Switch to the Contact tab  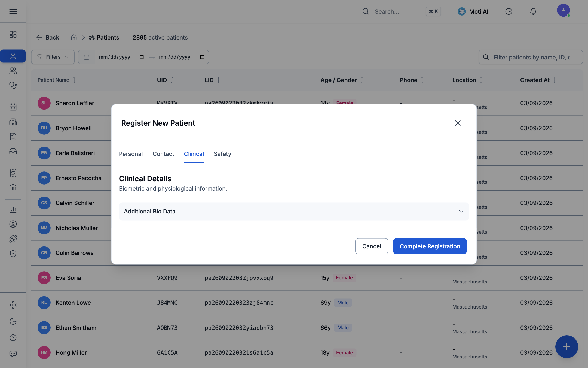point(163,154)
